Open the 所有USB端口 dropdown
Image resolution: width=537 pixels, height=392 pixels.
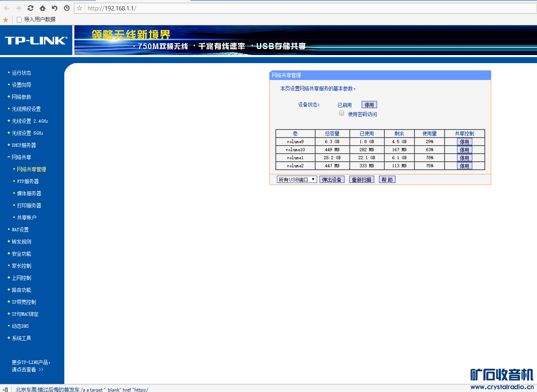pyautogui.click(x=297, y=179)
